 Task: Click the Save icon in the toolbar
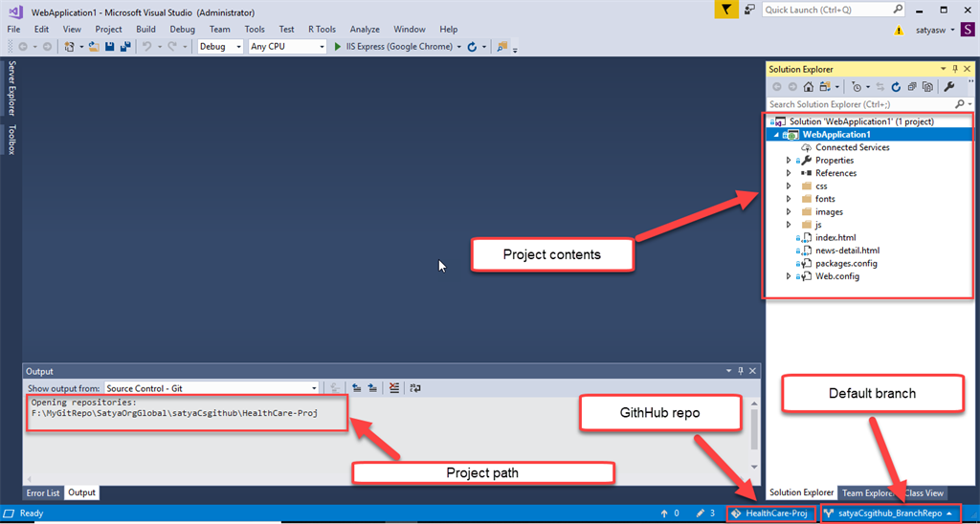[x=109, y=47]
